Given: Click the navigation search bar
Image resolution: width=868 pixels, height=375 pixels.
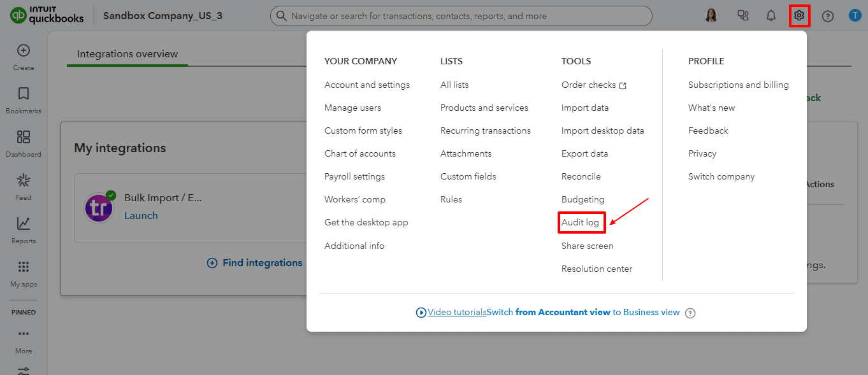Looking at the screenshot, I should click(x=461, y=15).
